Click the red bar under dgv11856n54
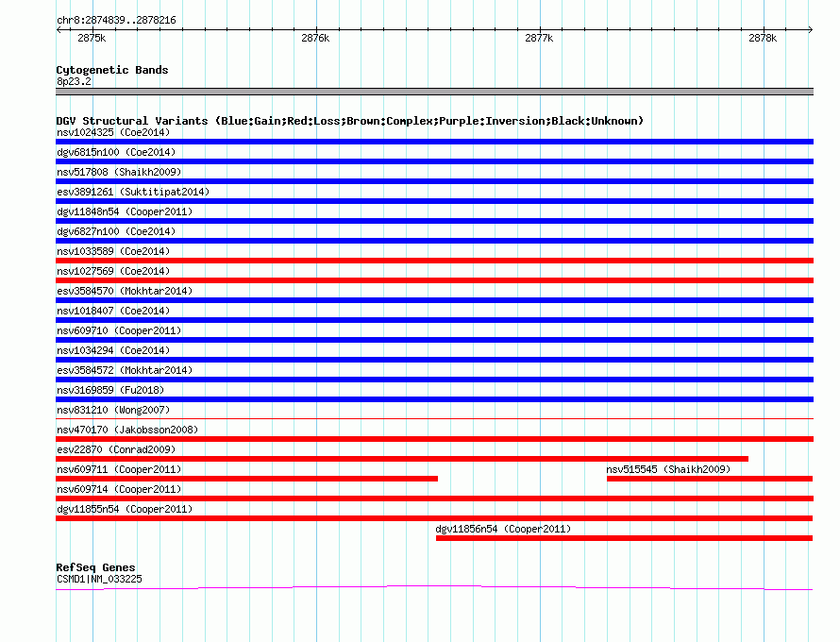 [x=625, y=538]
